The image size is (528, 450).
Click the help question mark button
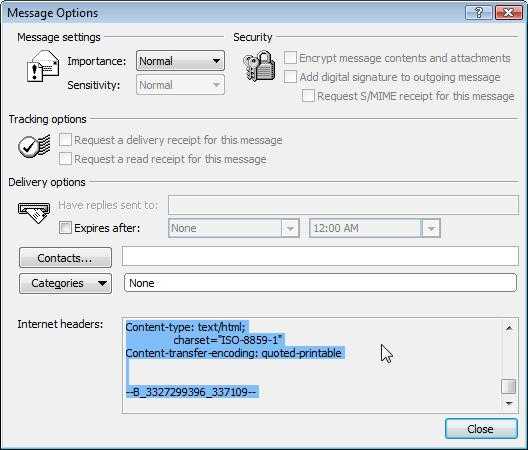point(478,13)
